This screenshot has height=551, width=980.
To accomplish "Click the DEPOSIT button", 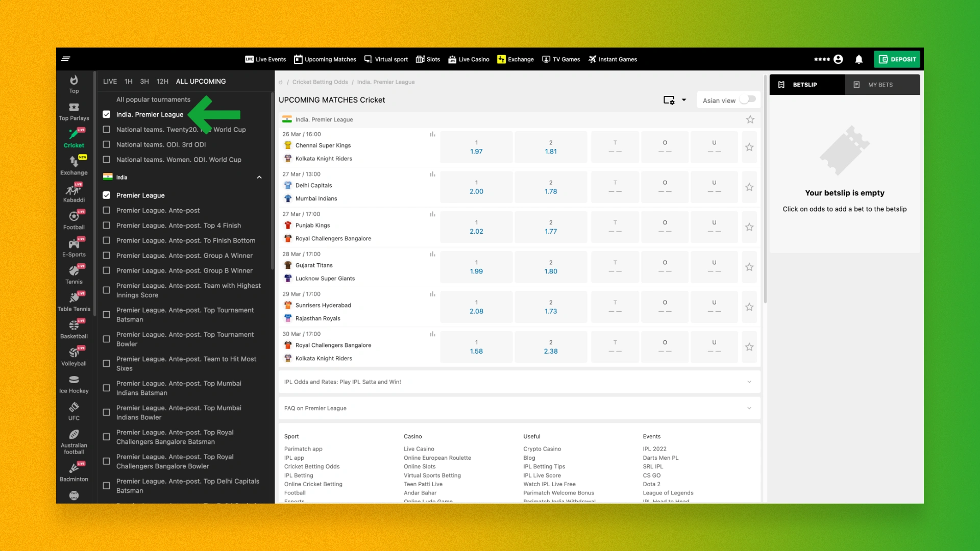I will (897, 59).
